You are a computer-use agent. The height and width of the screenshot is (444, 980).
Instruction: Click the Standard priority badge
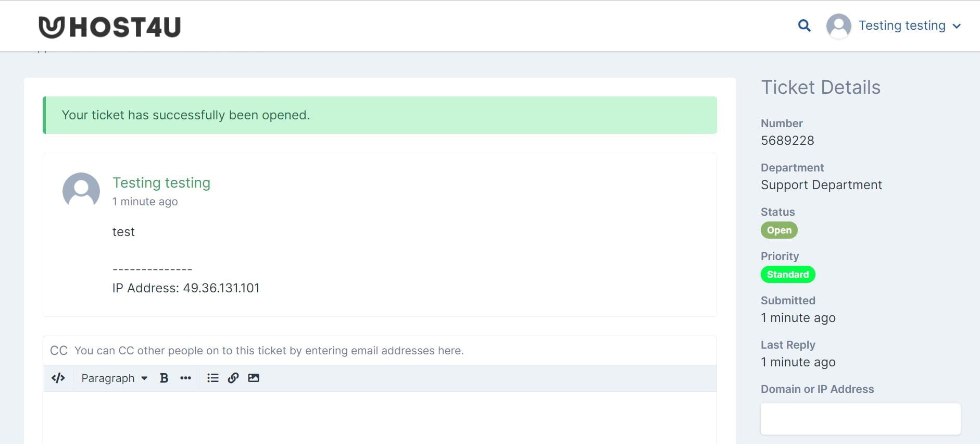[788, 275]
